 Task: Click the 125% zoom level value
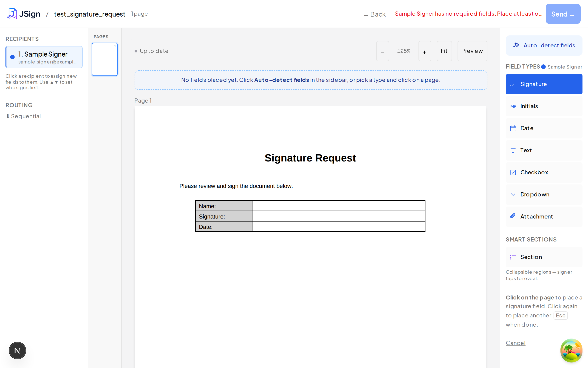pyautogui.click(x=404, y=51)
